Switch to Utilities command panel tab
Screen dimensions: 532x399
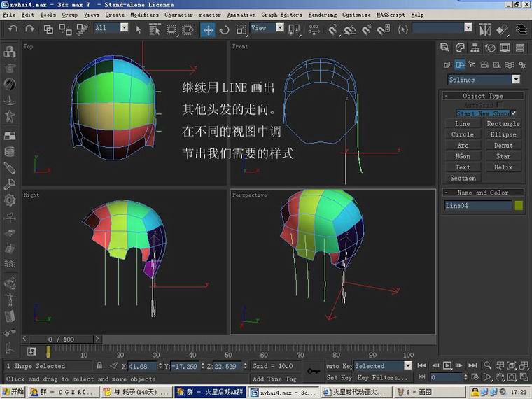coord(520,48)
